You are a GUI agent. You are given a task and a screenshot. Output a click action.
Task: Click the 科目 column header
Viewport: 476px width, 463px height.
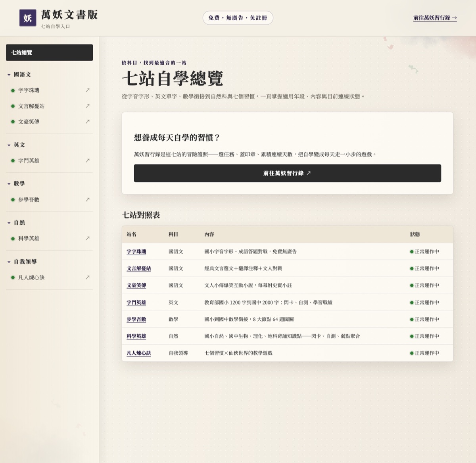173,234
